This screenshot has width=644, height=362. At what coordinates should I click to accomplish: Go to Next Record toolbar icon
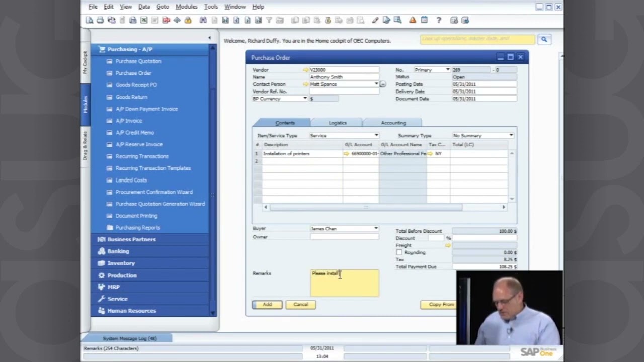click(x=248, y=20)
